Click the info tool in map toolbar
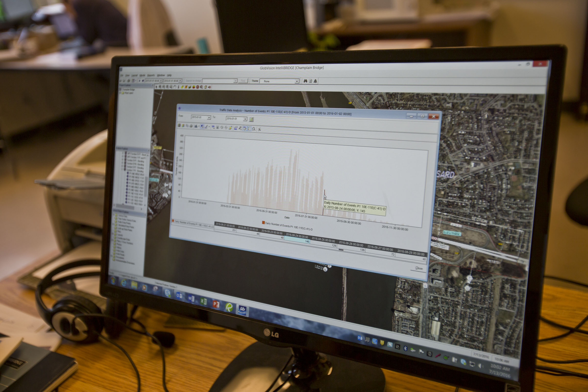588x392 pixels. pos(178,87)
